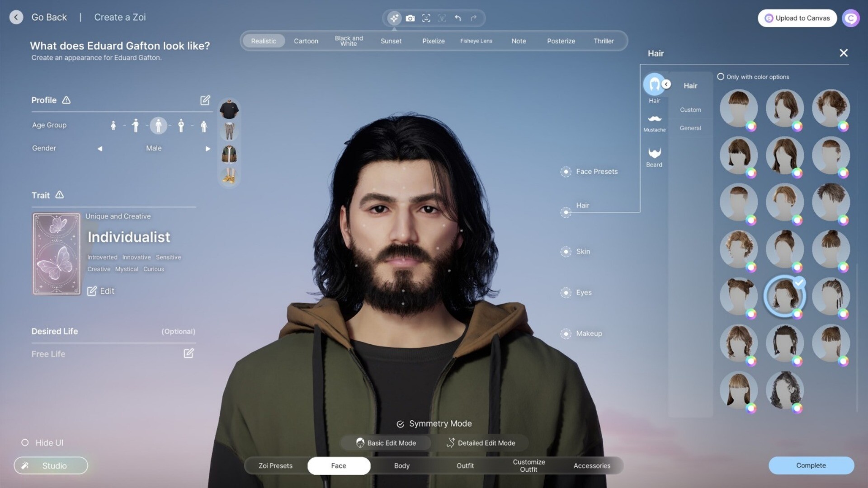Open the Studio button
The image size is (868, 488).
51,465
